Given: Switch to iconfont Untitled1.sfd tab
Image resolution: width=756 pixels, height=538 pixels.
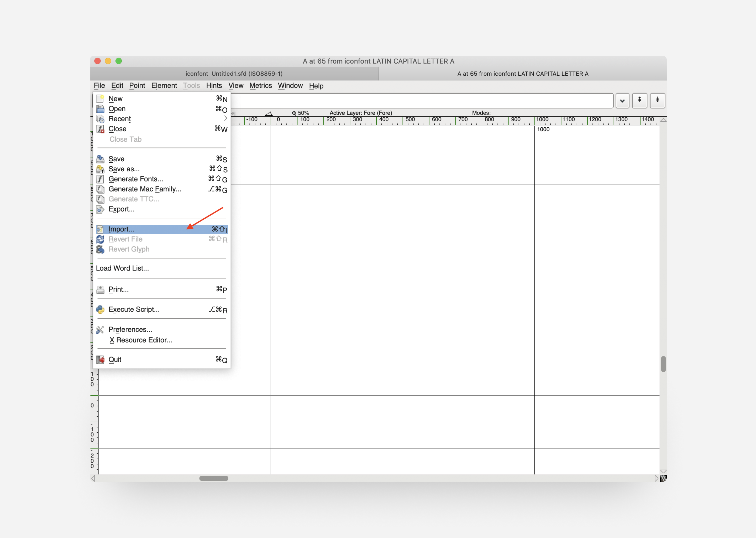Looking at the screenshot, I should point(234,74).
